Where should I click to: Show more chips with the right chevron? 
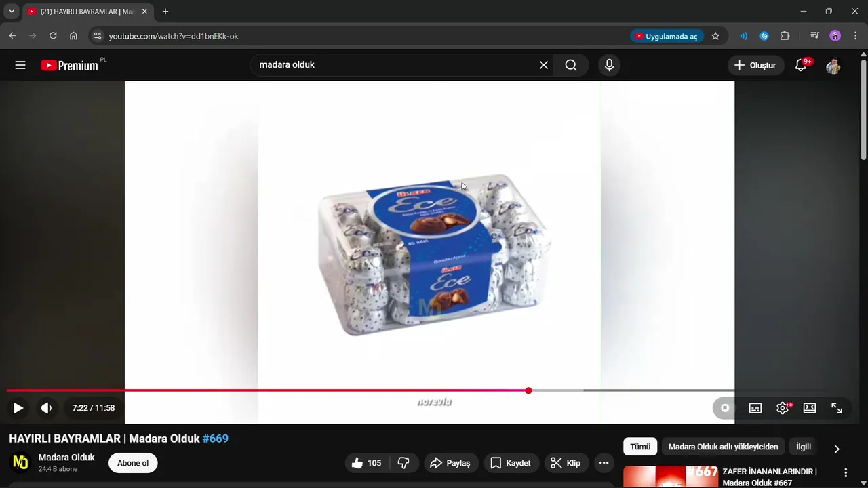[837, 449]
